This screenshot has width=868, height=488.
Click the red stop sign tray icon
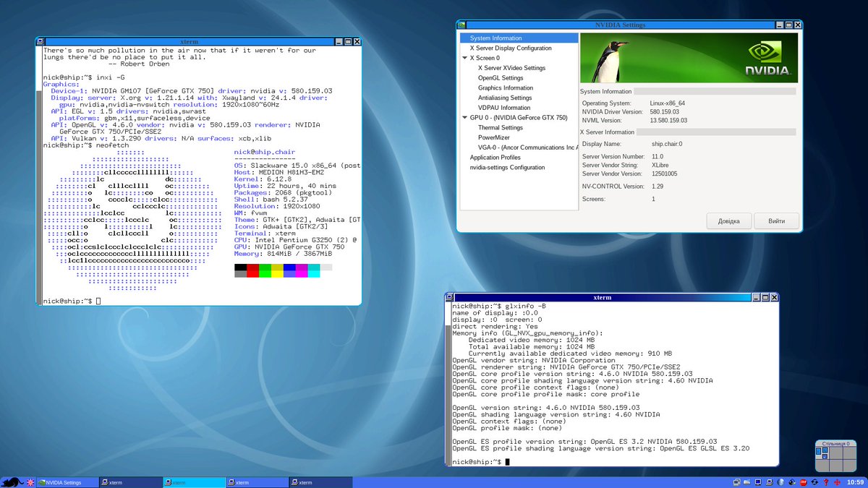pyautogui.click(x=803, y=482)
